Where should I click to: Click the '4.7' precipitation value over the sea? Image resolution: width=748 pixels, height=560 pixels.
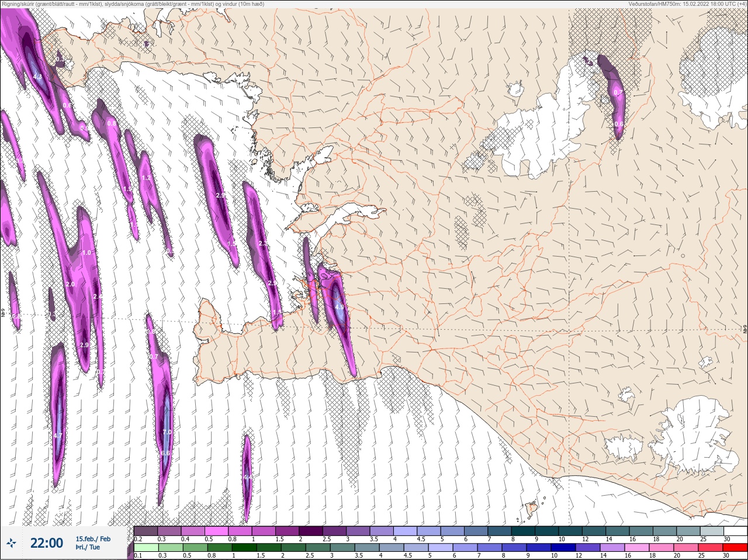pyautogui.click(x=57, y=435)
